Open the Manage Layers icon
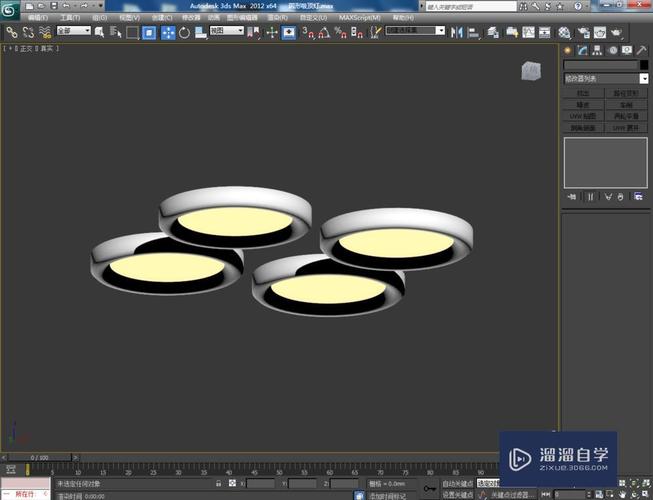 493,32
